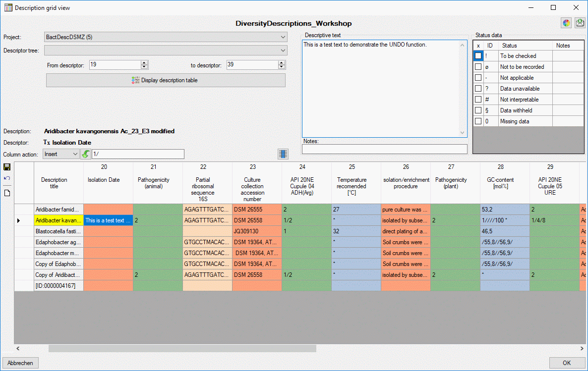Viewport: 588px width, 371px height.
Task: Select the GC-content column header
Action: point(501,183)
